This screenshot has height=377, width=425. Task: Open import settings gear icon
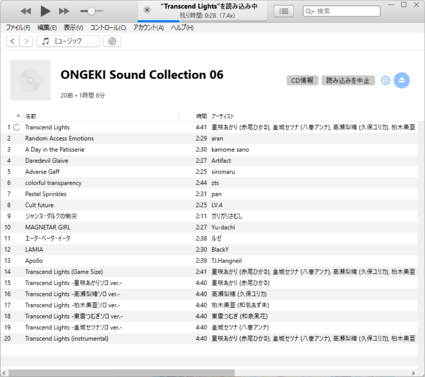click(385, 80)
